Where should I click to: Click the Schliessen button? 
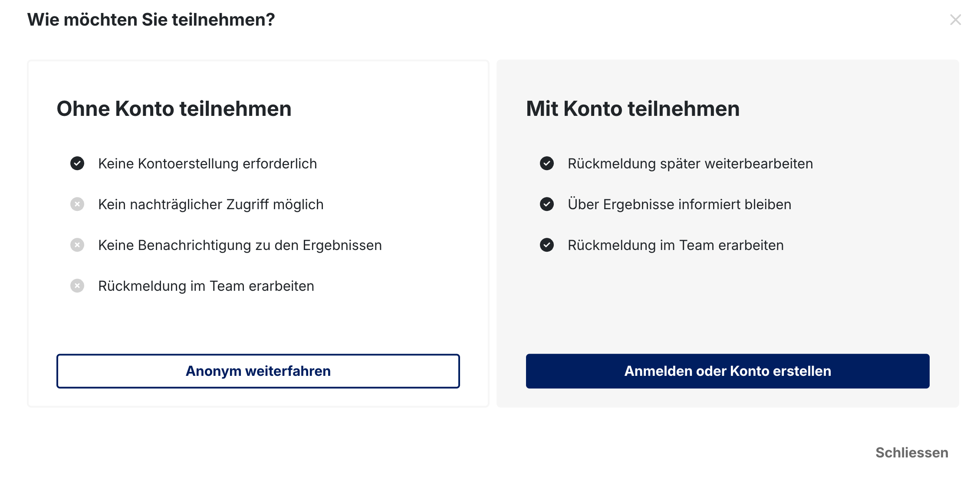click(x=911, y=453)
